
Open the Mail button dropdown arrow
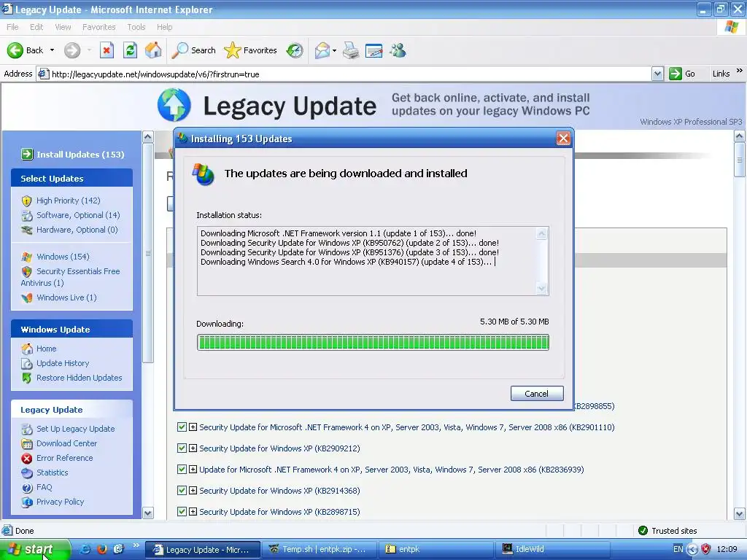pos(334,50)
